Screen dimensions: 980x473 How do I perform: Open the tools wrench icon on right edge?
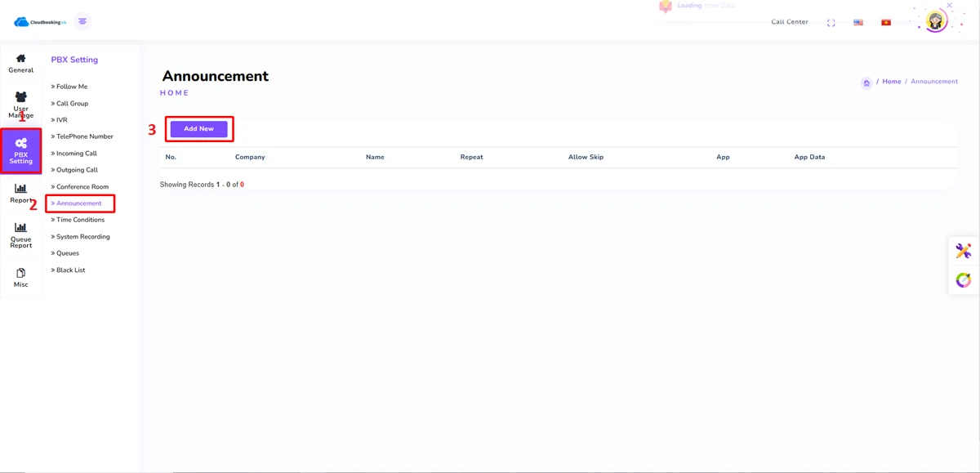coord(964,251)
